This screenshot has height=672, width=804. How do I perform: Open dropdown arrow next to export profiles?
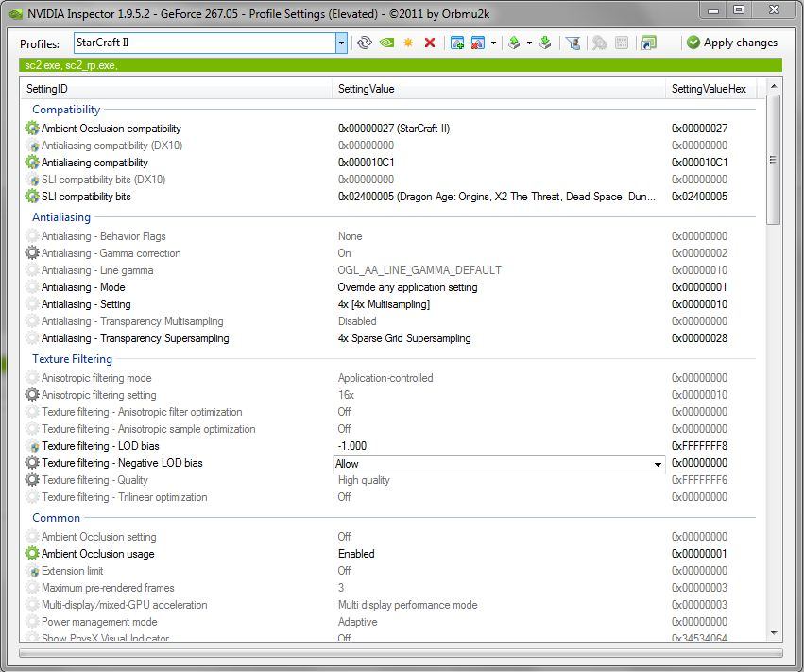[529, 43]
